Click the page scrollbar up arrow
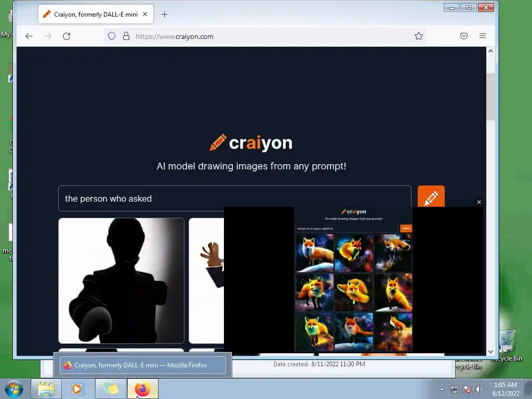The height and width of the screenshot is (399, 532). [490, 51]
